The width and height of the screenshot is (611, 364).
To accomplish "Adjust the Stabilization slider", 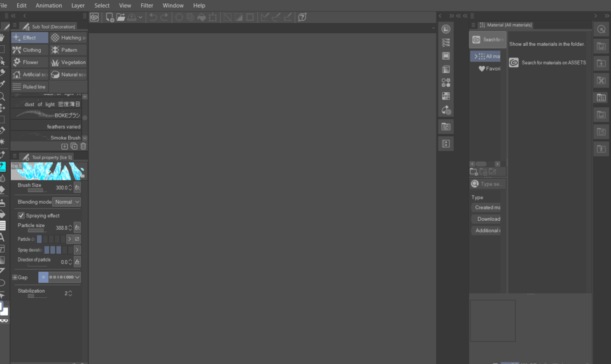I will tap(37, 296).
